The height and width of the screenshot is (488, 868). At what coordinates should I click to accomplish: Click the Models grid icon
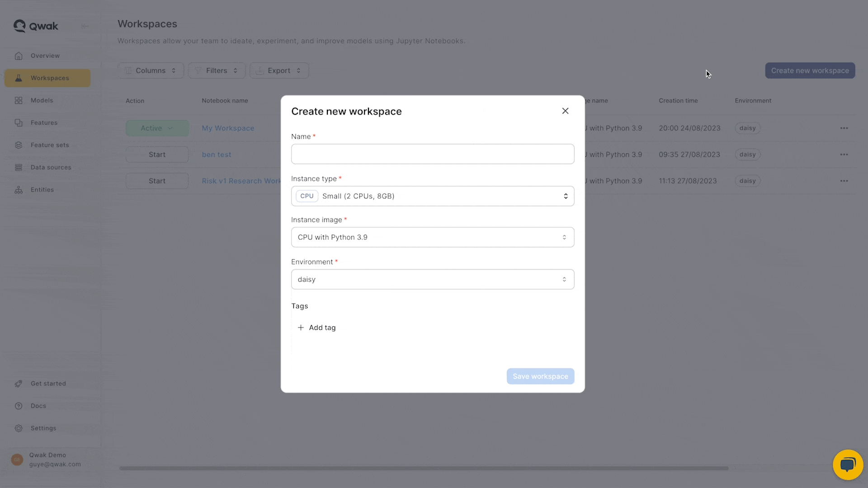pos(19,100)
